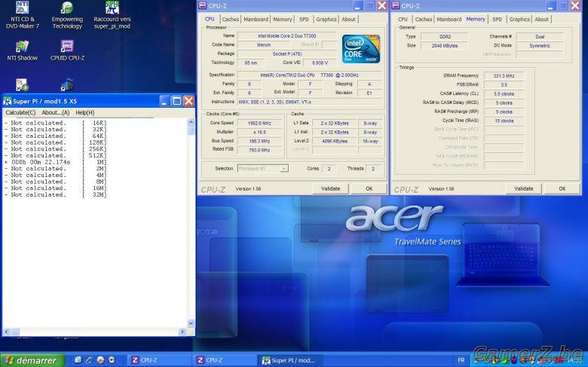Click OK in the CPU-Z processor window
The image size is (588, 367).
(369, 188)
